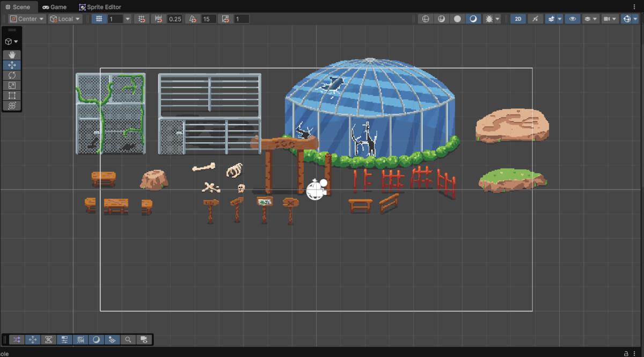Click the move snap field 0.25

coord(175,19)
